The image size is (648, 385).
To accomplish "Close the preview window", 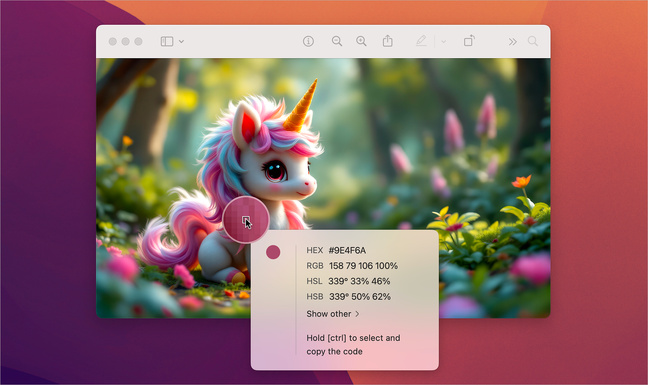I will (112, 41).
